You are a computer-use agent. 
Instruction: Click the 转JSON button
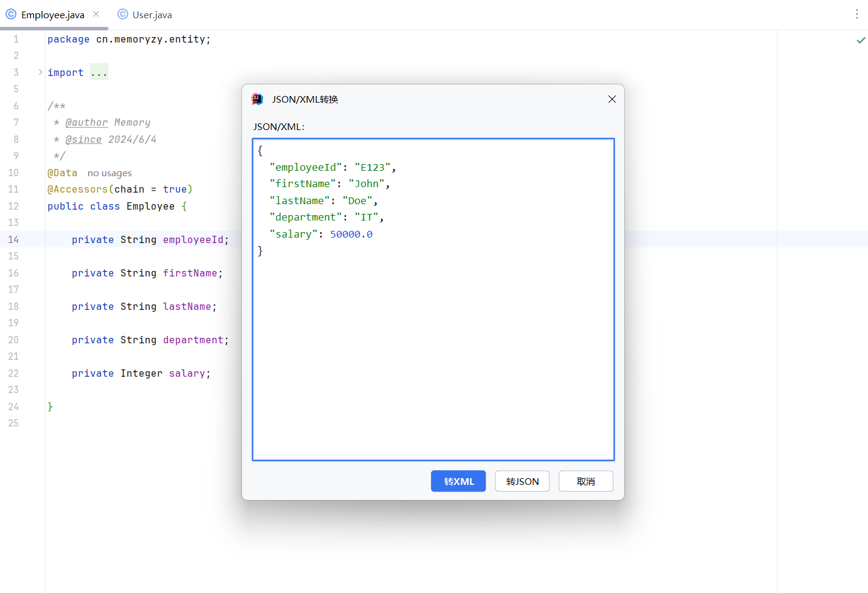[522, 481]
